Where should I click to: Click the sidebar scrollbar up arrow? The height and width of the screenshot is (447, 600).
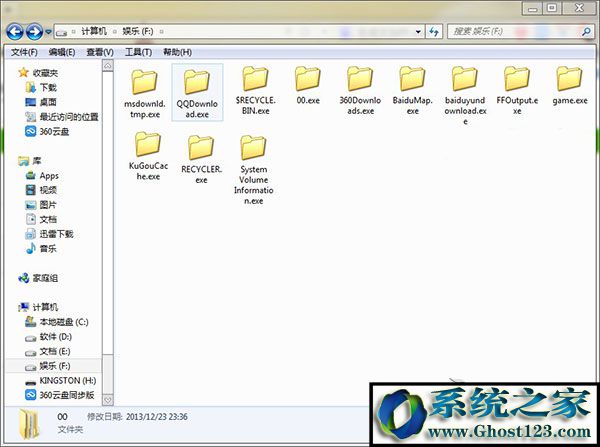pos(108,66)
